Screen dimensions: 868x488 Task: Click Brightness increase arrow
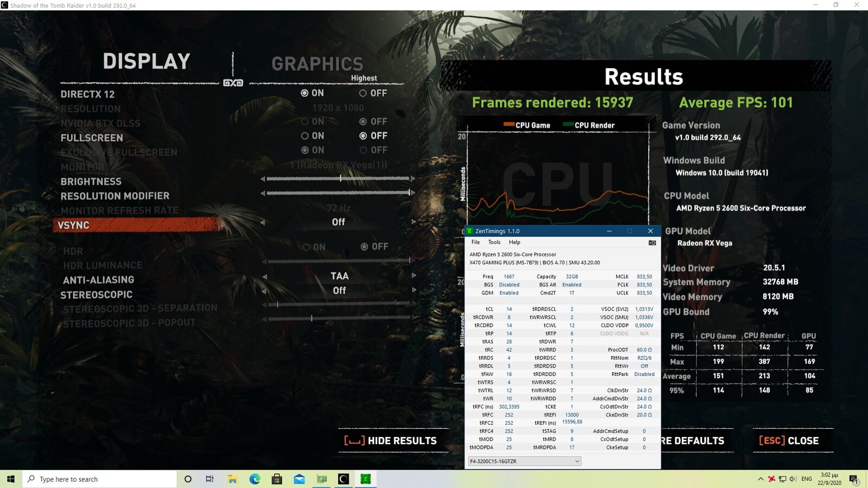tap(413, 178)
